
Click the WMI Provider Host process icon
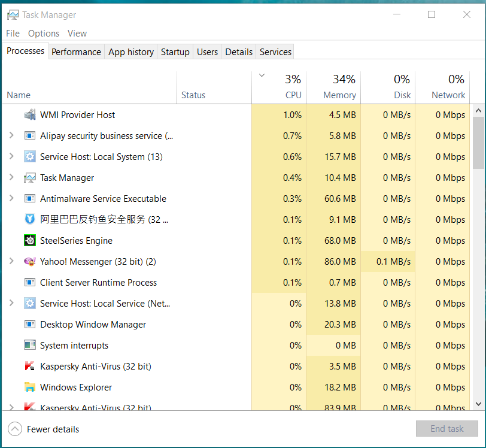pos(30,115)
